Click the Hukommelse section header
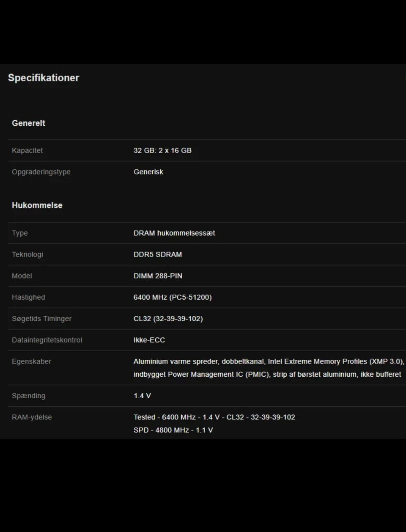 (37, 205)
